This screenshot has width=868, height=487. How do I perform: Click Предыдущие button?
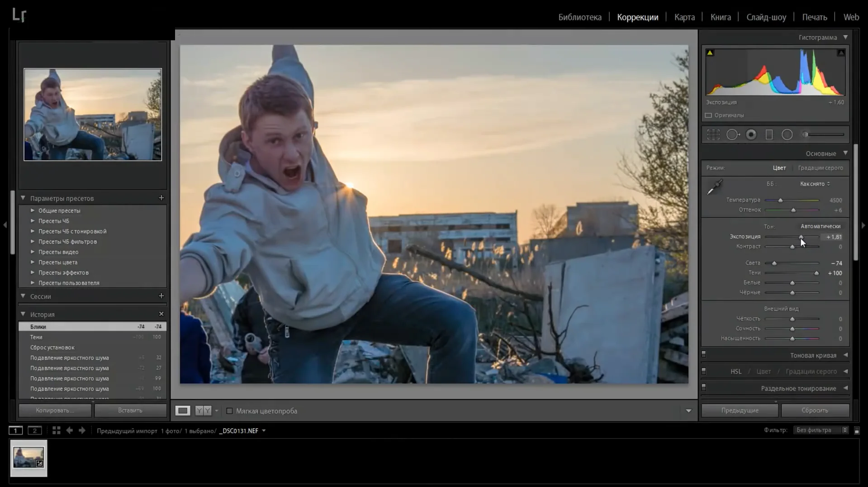(x=740, y=411)
